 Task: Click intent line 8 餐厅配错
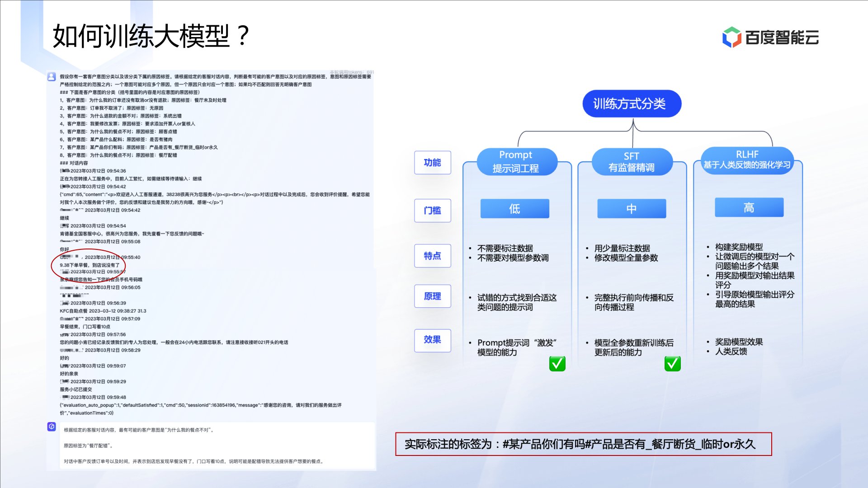[118, 155]
